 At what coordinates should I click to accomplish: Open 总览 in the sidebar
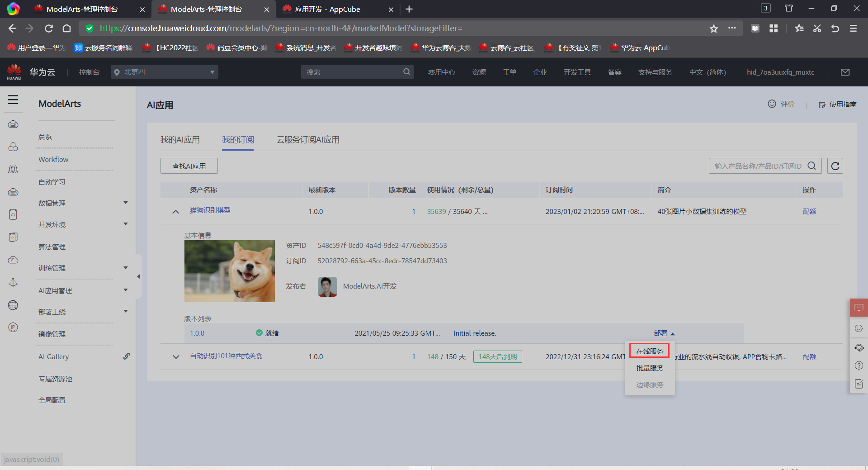click(x=45, y=137)
